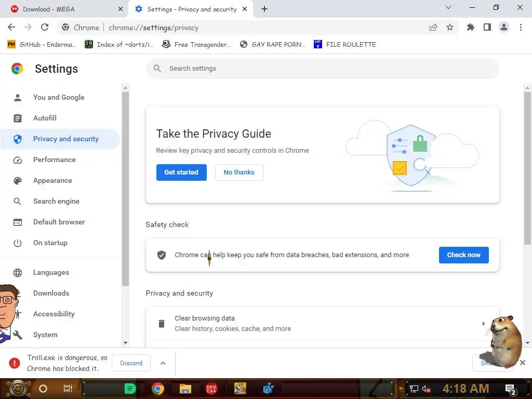532x399 pixels.
Task: Expand Clear browsing data arrow
Action: pyautogui.click(x=484, y=324)
